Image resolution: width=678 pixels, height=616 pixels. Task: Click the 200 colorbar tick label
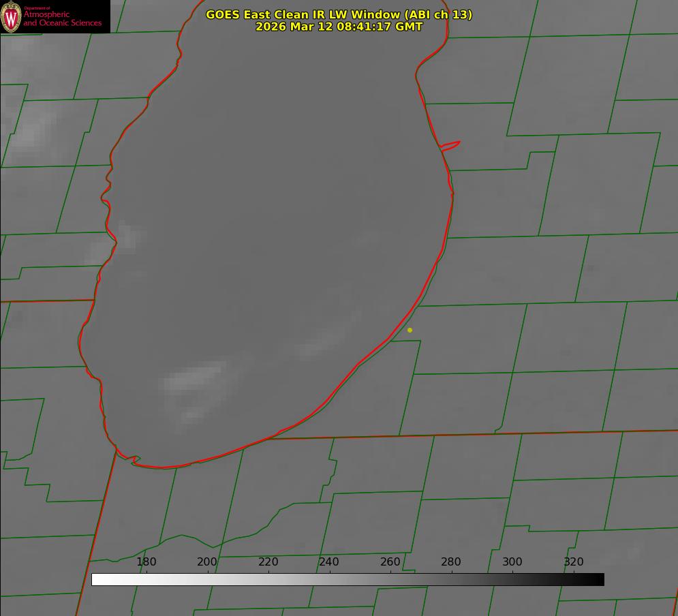(x=207, y=561)
